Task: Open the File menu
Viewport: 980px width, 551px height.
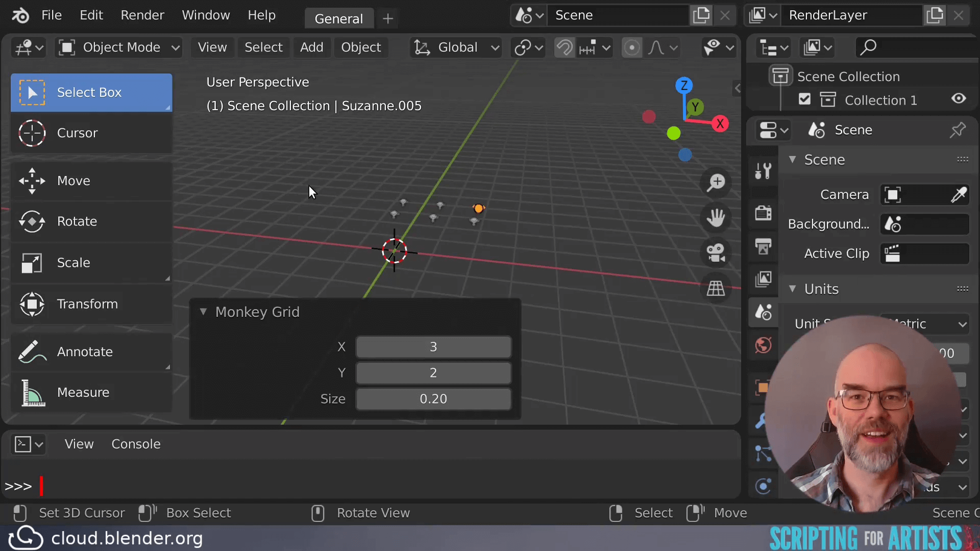Action: (x=52, y=15)
